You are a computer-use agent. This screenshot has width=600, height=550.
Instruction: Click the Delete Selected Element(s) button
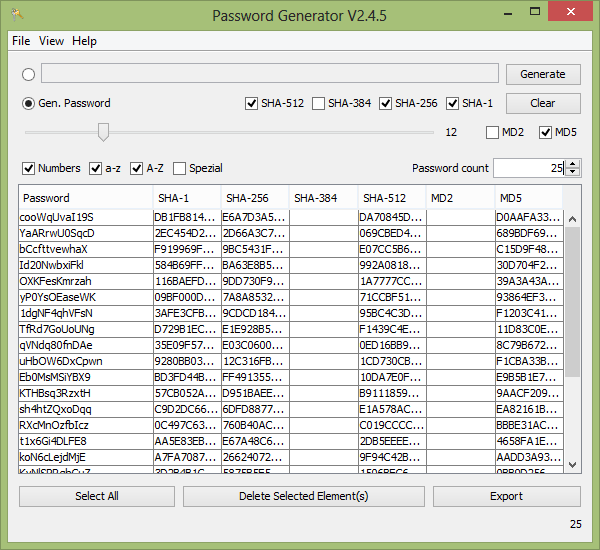click(304, 496)
